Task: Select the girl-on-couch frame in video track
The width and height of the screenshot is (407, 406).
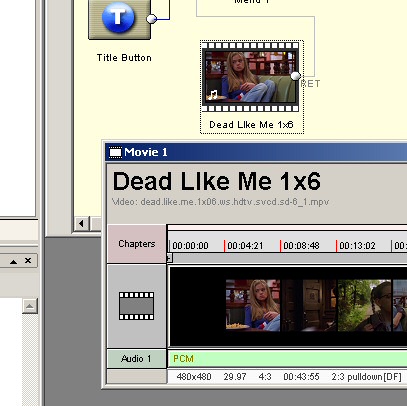Action: [x=253, y=305]
